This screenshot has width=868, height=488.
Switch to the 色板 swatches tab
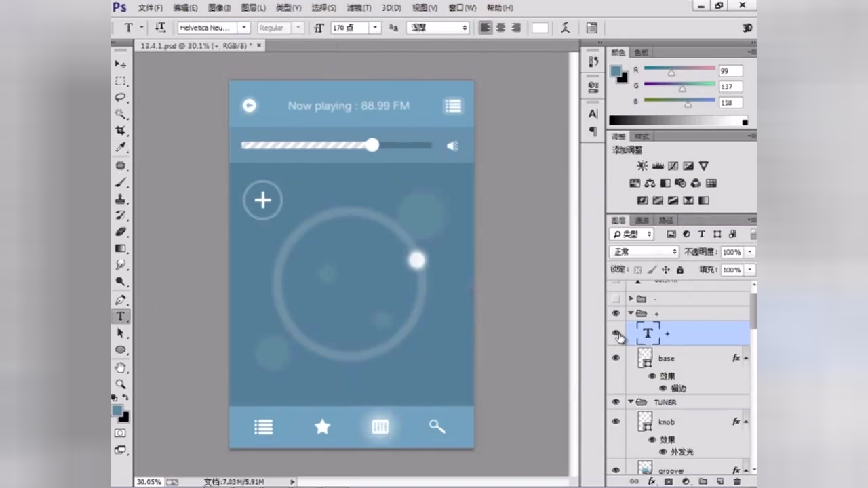(x=641, y=52)
